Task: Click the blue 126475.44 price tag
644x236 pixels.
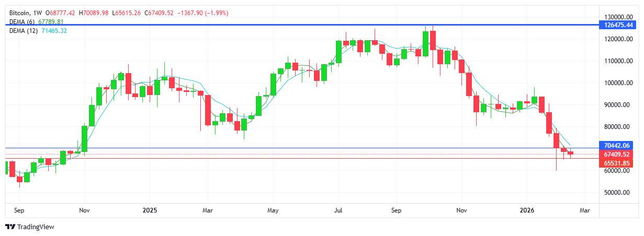Action: pyautogui.click(x=619, y=25)
